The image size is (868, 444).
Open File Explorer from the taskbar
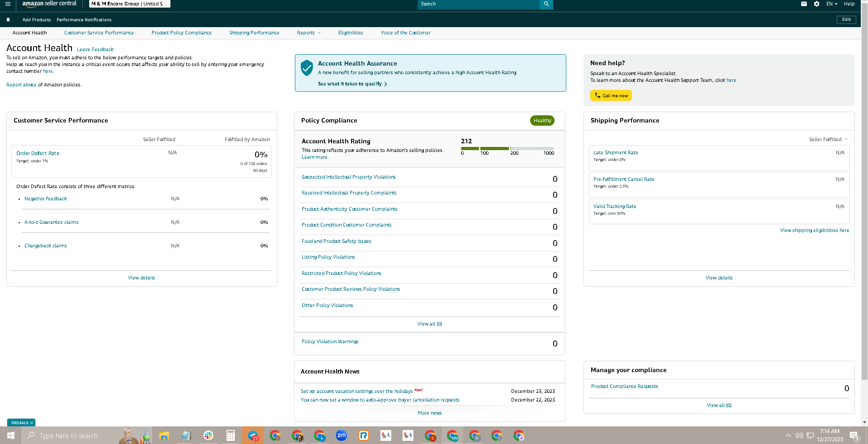[164, 435]
